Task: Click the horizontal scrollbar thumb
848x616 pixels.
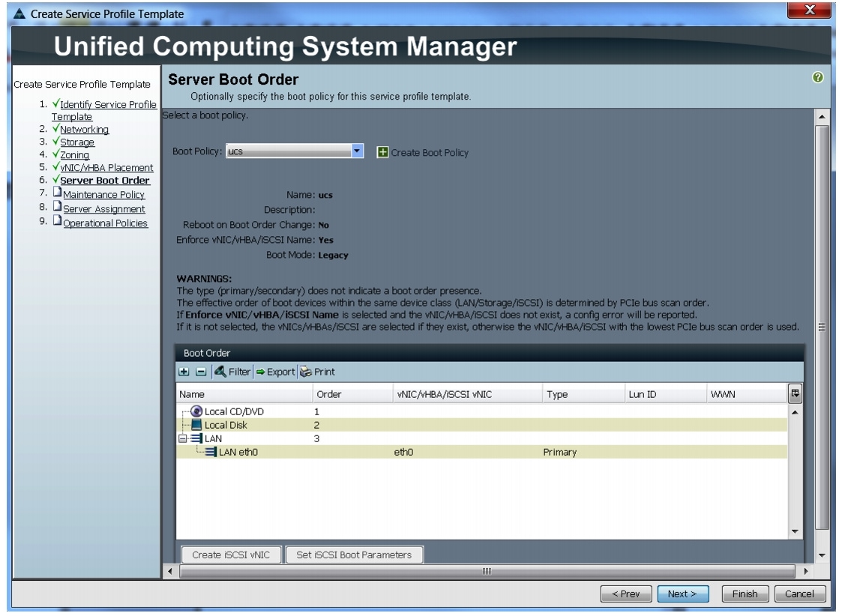Action: pos(487,571)
